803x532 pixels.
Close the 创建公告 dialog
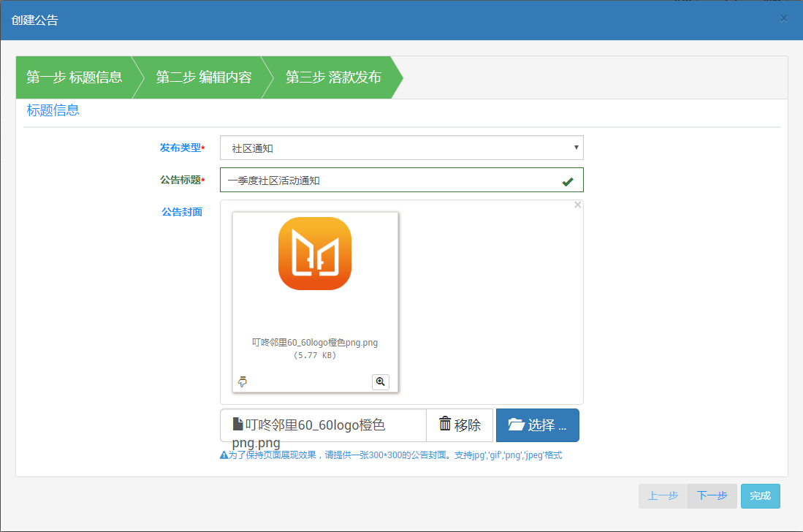coord(783,19)
